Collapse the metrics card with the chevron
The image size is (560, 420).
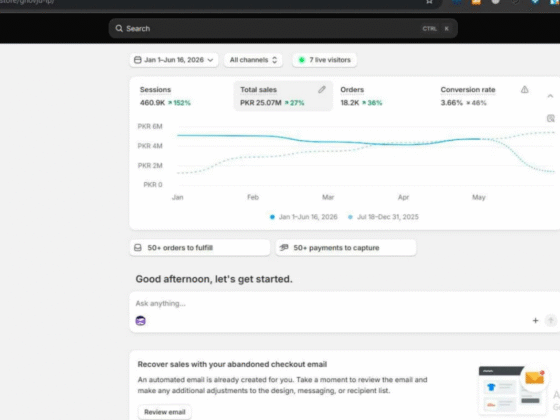click(x=550, y=96)
